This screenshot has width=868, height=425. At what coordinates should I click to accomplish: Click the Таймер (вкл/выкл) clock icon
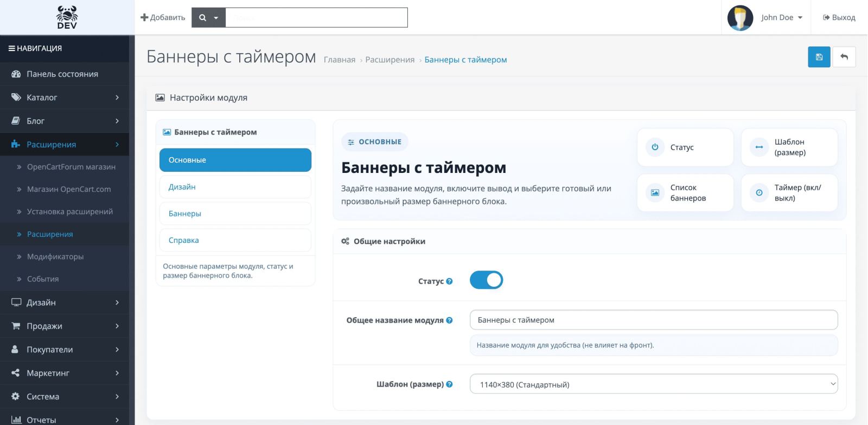[x=759, y=192]
